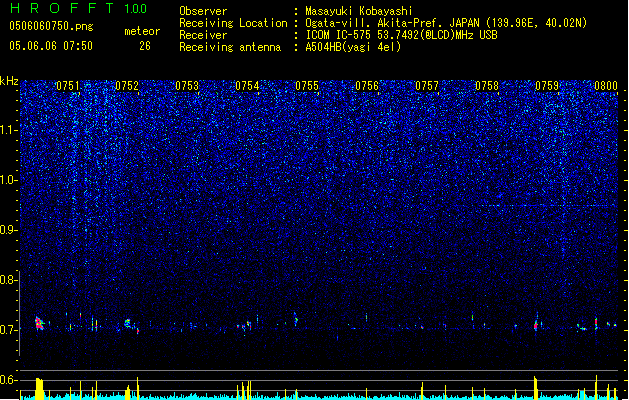Click the 0757 time marker

pyautogui.click(x=427, y=86)
